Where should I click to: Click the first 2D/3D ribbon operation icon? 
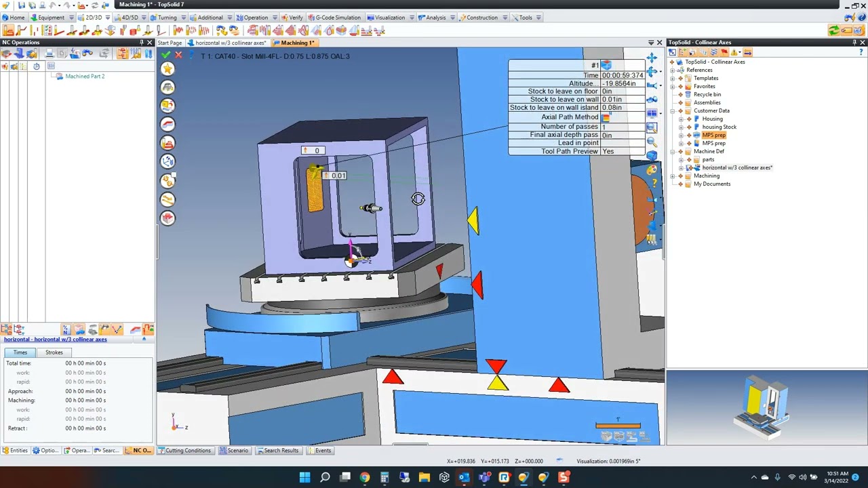tap(8, 30)
